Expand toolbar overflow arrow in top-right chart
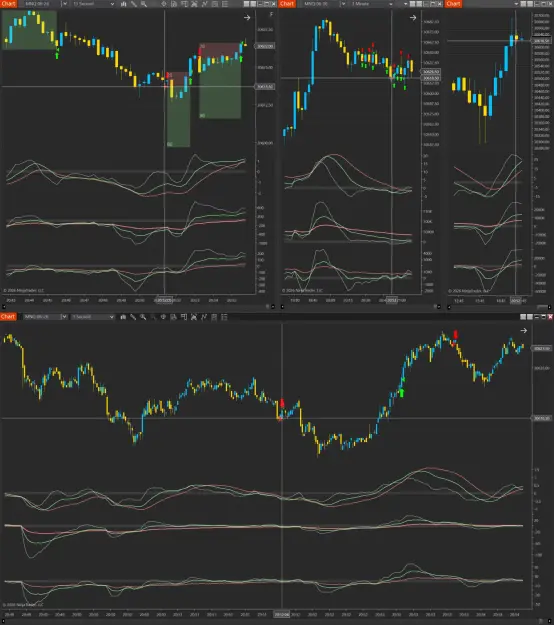 pos(517,4)
